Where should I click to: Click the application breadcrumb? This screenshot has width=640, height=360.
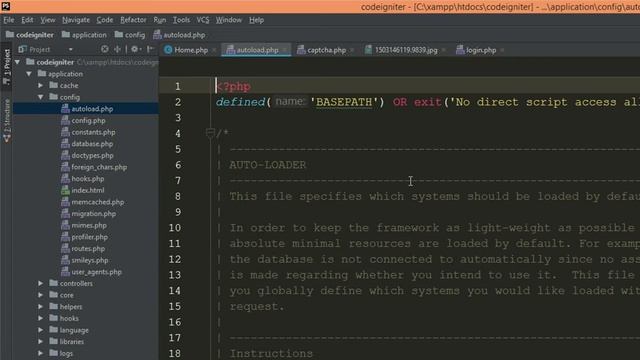point(84,35)
